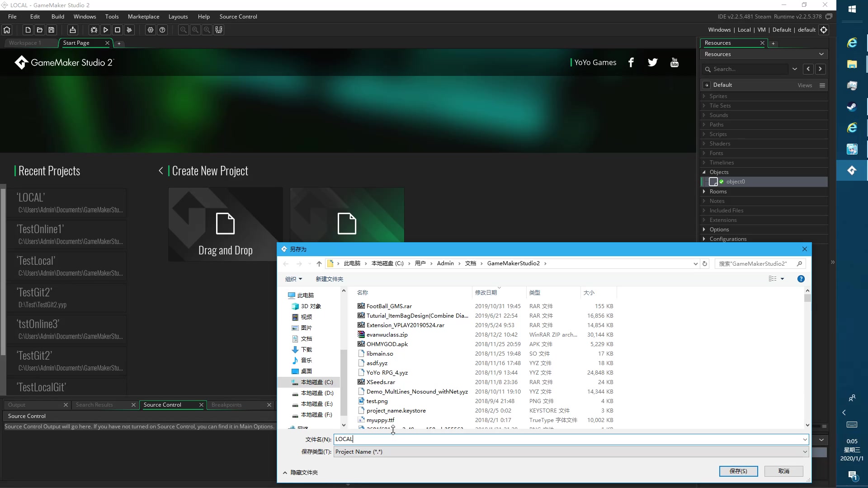This screenshot has width=868, height=488.
Task: Open YoYo Games Twitter icon
Action: (x=652, y=62)
